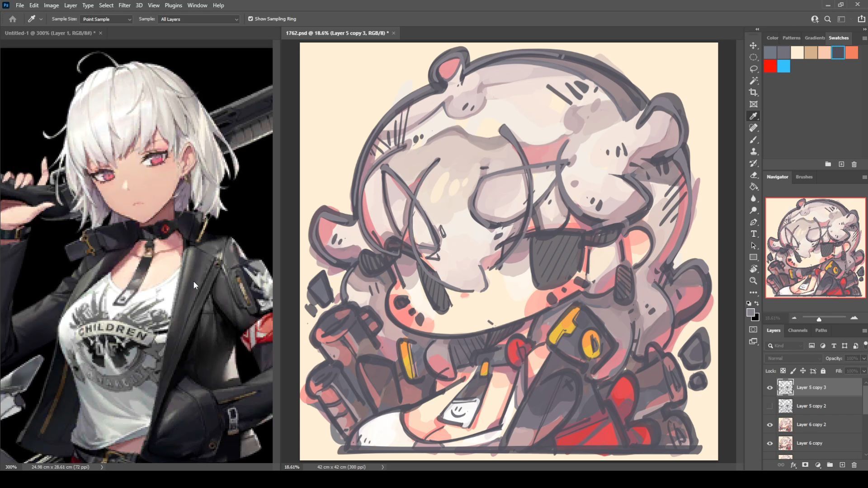Select the Paint Bucket tool
The width and height of the screenshot is (868, 488).
(754, 187)
